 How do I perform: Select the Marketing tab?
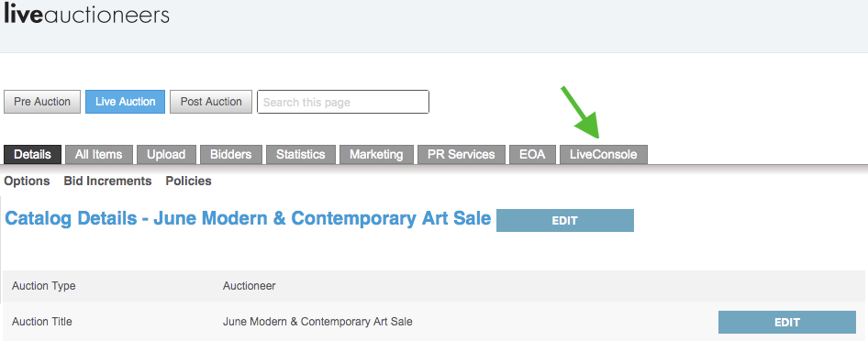376,155
